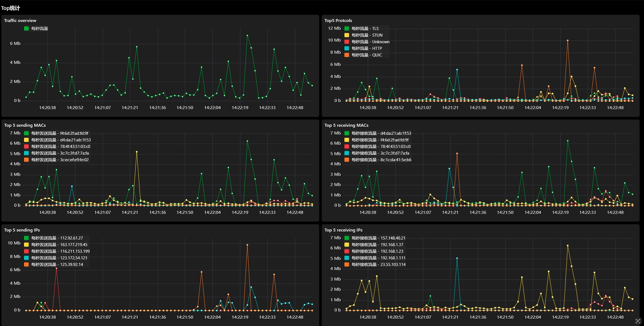This screenshot has width=644, height=326.
Task: Open the Top 5 sending IPs panel title
Action: [x=22, y=230]
